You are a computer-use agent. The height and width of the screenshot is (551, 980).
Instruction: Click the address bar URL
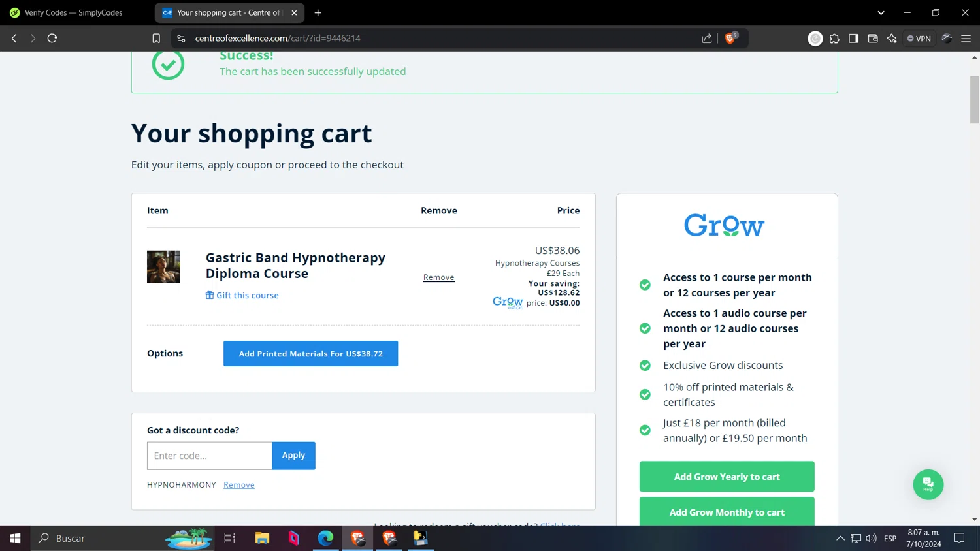coord(278,39)
